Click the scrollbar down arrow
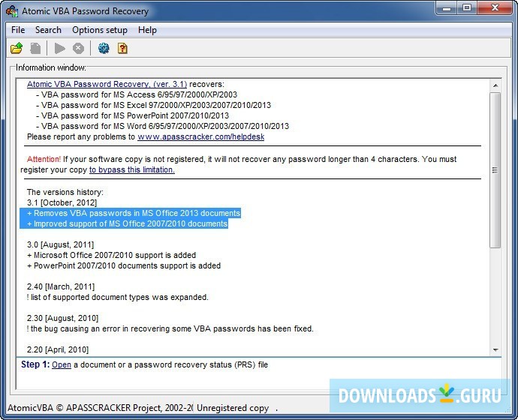 point(495,349)
